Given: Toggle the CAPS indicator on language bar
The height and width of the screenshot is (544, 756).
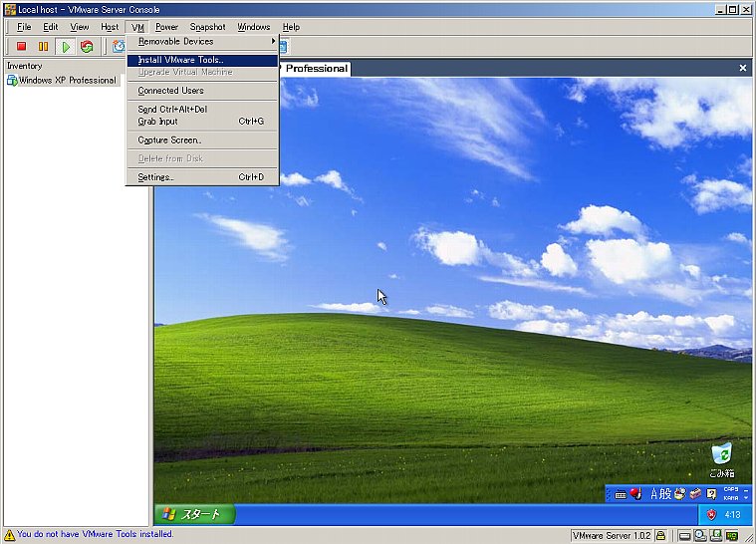Looking at the screenshot, I should tap(731, 489).
